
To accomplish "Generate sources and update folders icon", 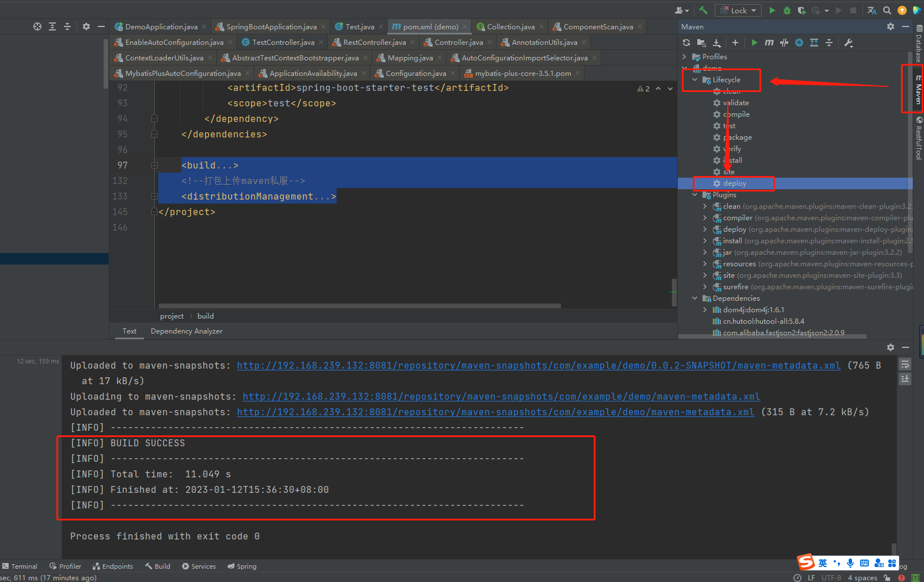I will (701, 43).
